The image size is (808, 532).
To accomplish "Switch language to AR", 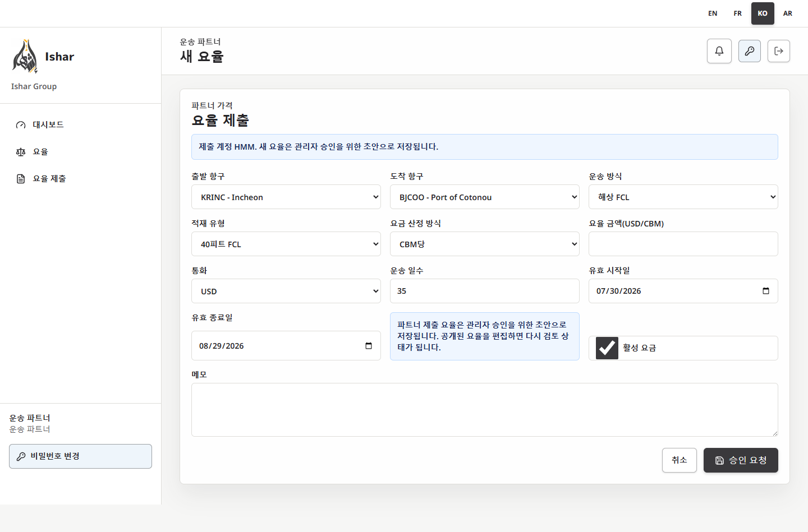I will coord(788,13).
